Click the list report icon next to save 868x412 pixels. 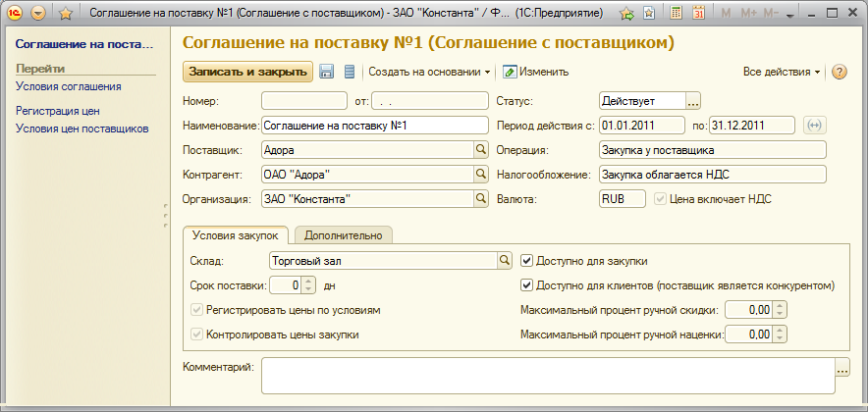pos(350,72)
